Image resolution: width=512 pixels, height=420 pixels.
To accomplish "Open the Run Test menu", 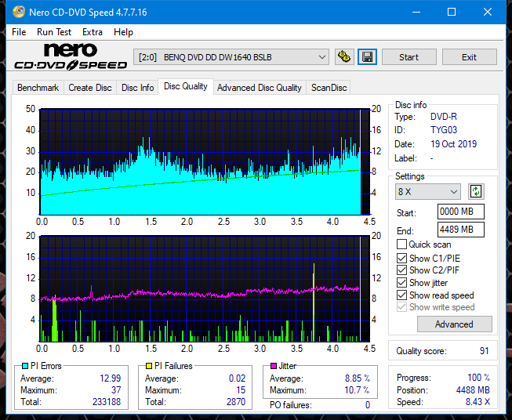I will tap(54, 32).
